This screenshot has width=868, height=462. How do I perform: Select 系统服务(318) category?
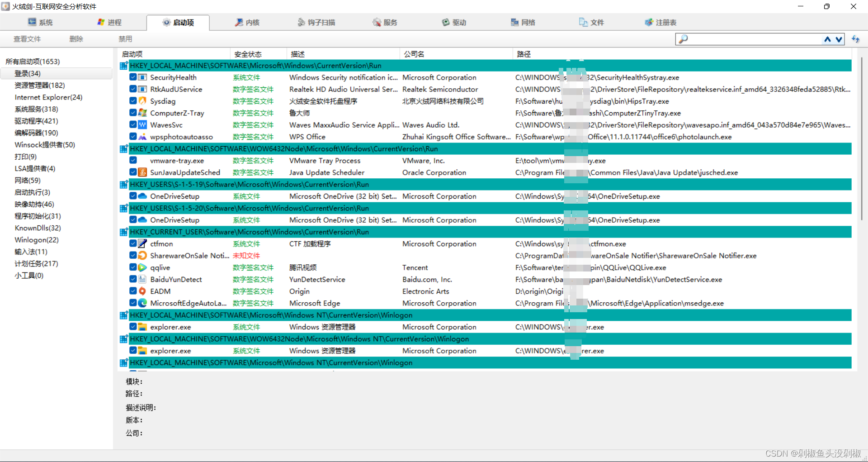tap(36, 109)
